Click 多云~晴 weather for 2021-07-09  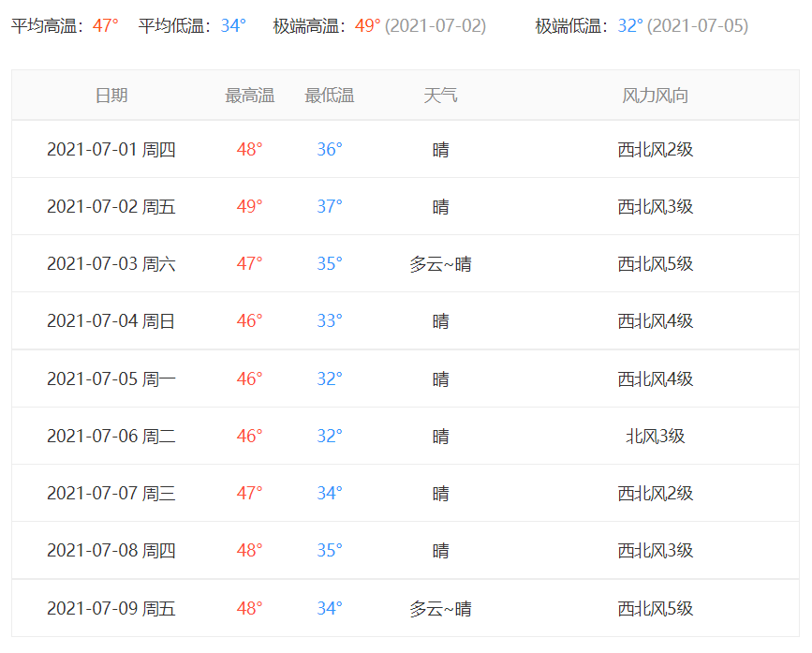(440, 608)
